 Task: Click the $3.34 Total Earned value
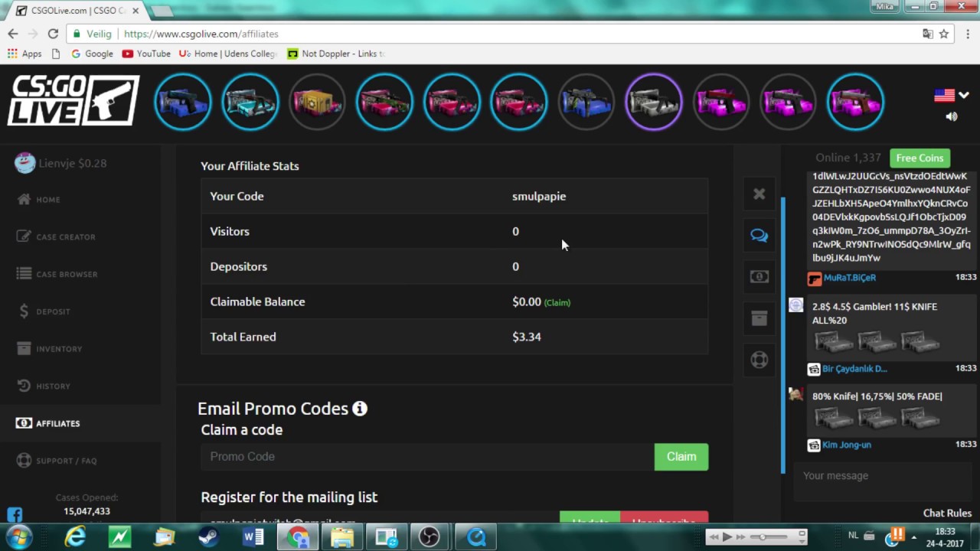tap(527, 337)
